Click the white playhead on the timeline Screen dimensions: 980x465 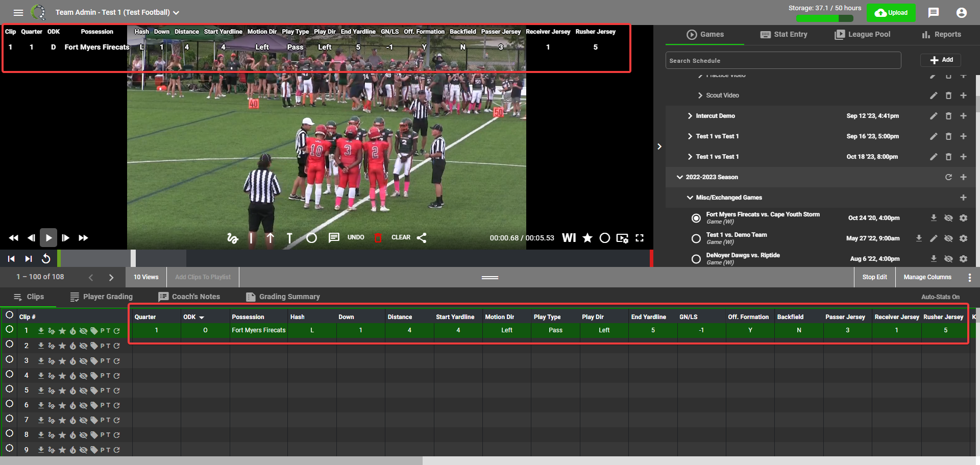pyautogui.click(x=133, y=258)
